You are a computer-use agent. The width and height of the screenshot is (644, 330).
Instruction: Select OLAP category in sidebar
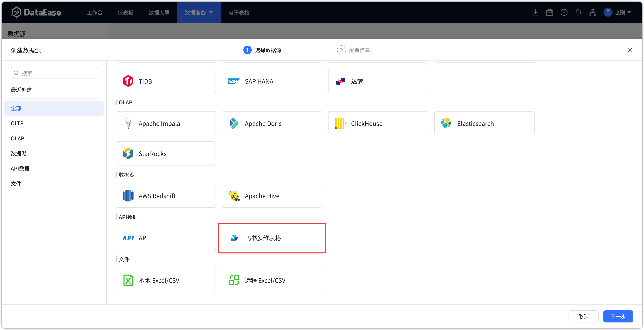click(x=54, y=138)
